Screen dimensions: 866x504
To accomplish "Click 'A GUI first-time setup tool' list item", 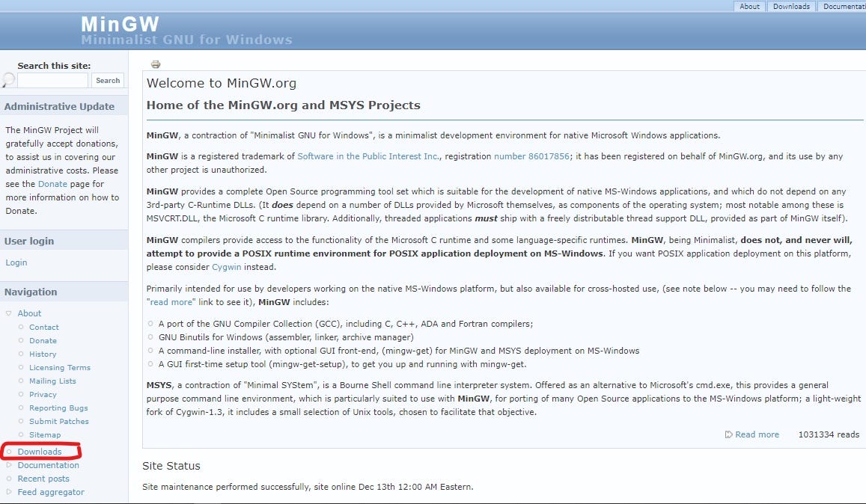I will click(342, 364).
